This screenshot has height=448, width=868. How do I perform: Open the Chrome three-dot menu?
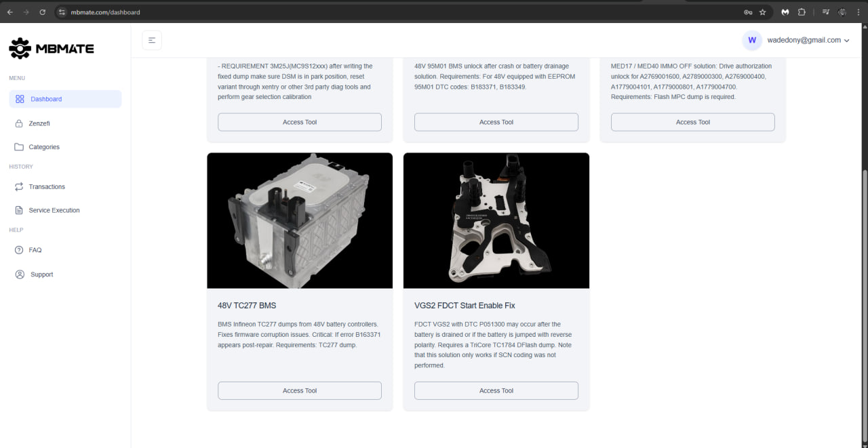coord(858,12)
